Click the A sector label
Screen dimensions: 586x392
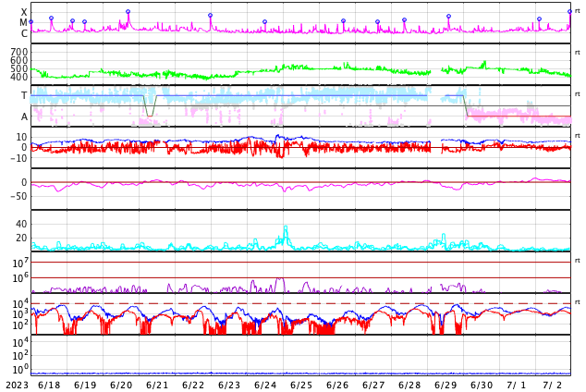(24, 117)
